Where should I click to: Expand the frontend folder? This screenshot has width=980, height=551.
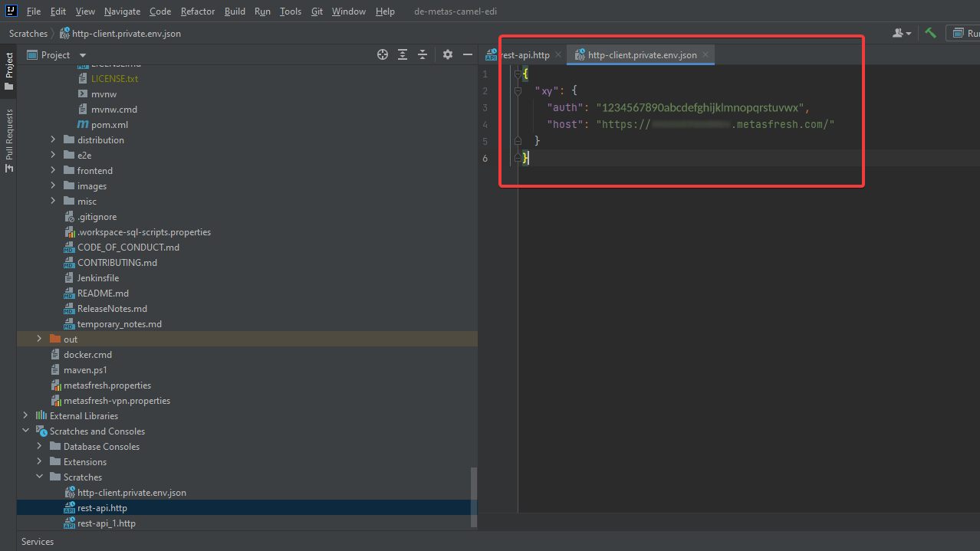[x=52, y=170]
